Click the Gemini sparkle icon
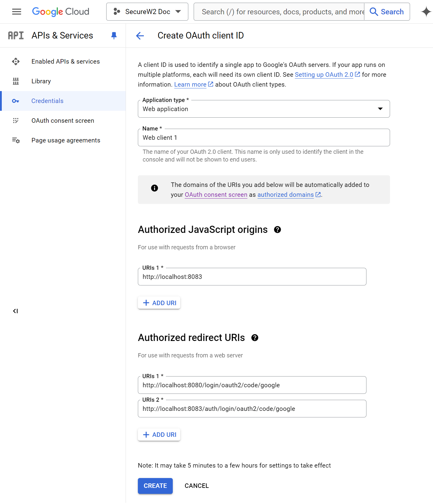The height and width of the screenshot is (504, 433). point(426,12)
